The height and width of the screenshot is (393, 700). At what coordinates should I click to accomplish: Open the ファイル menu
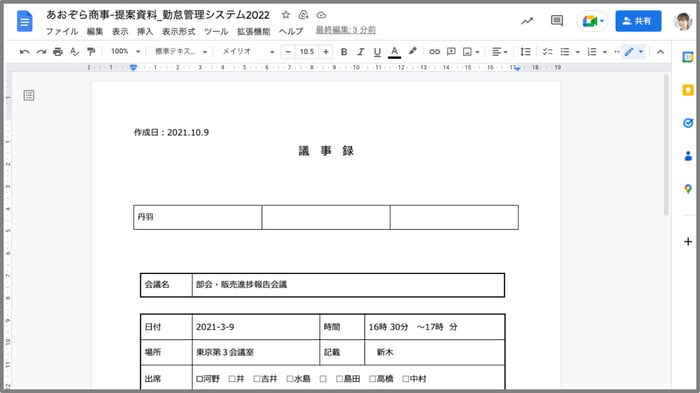62,31
